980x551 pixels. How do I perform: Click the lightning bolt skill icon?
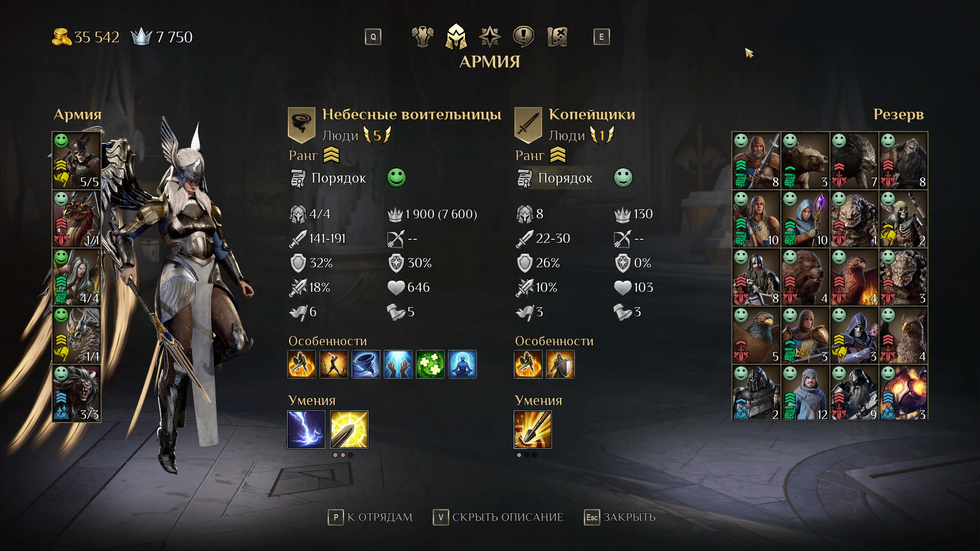(306, 430)
